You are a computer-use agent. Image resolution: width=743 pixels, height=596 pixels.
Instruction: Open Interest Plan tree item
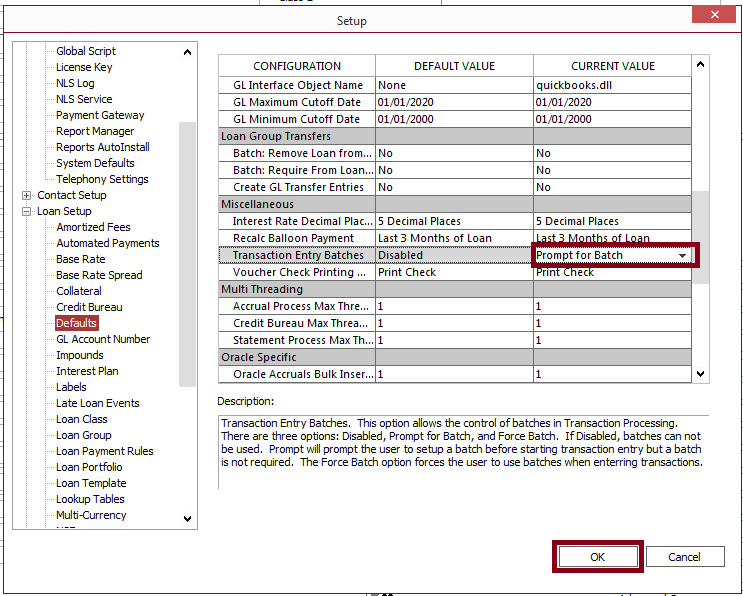coord(87,371)
